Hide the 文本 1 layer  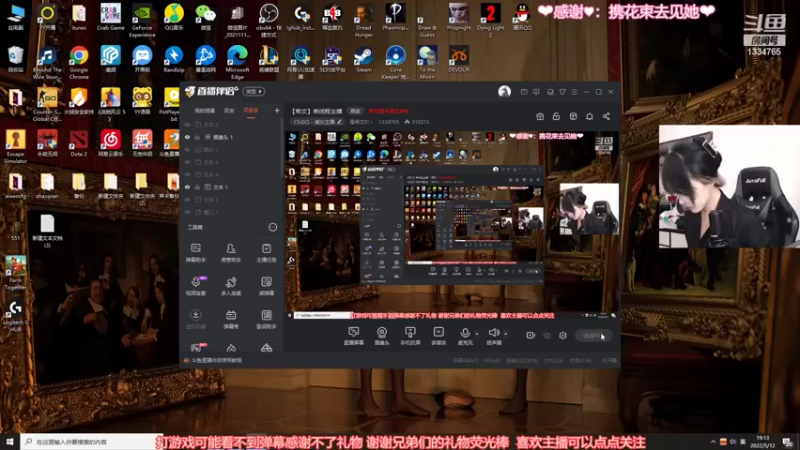pos(187,187)
